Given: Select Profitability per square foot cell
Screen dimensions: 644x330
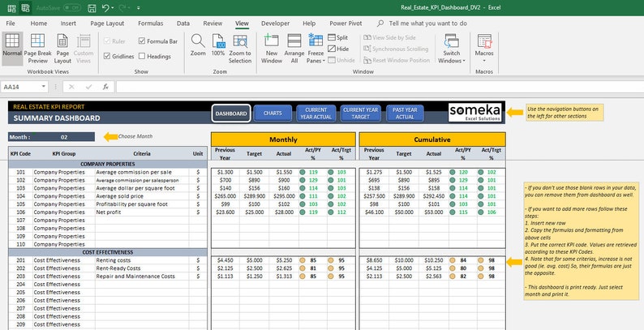Looking at the screenshot, I should point(142,204).
